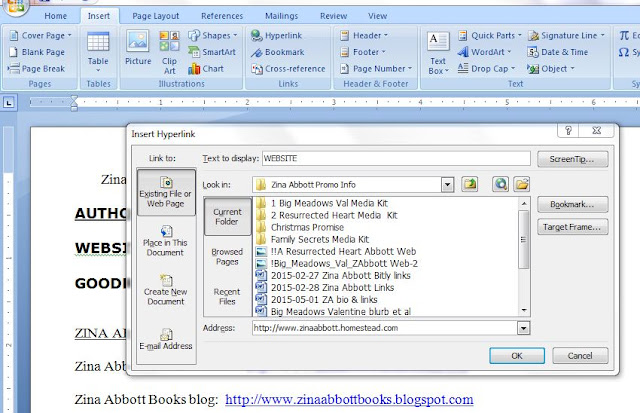This screenshot has height=413, width=640.
Task: Open the Quick Parts menu
Action: pos(489,36)
